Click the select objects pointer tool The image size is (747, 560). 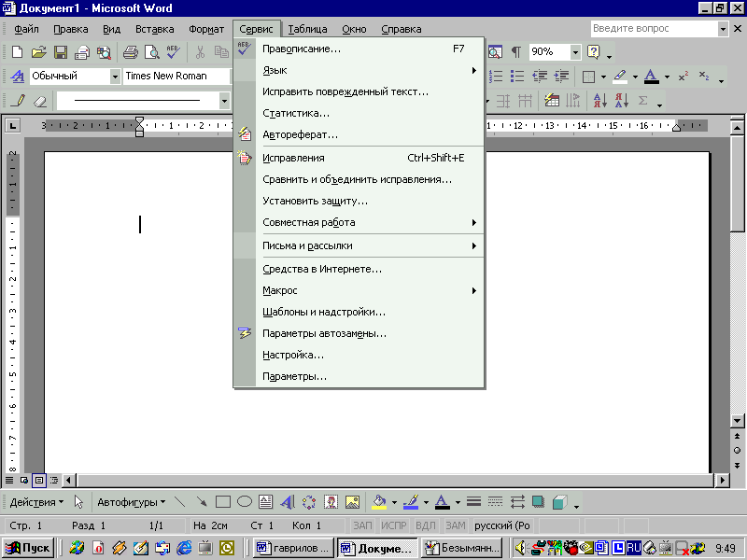(x=78, y=502)
